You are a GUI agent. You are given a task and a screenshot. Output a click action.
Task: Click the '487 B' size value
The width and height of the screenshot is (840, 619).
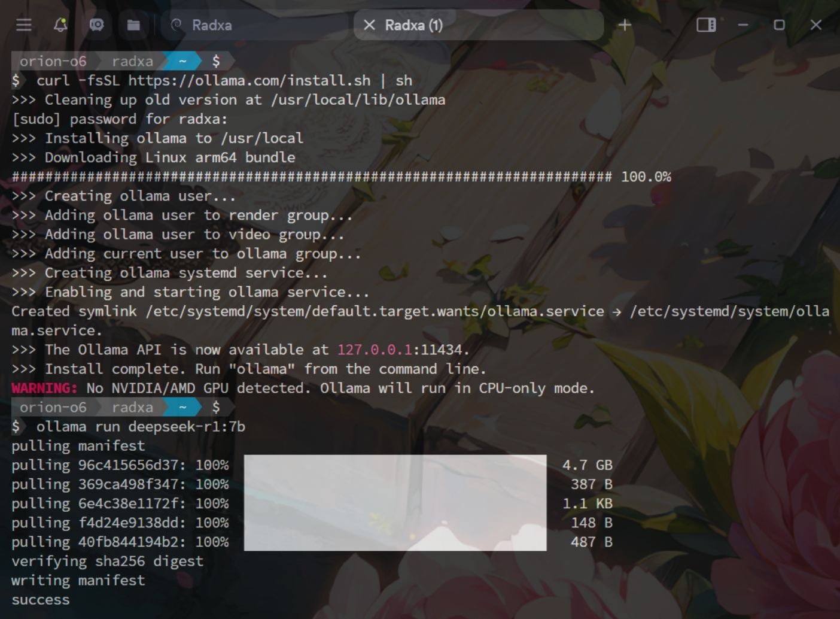[592, 542]
